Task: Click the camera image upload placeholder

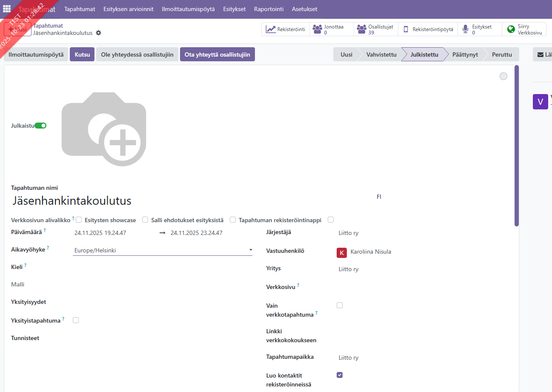Action: pyautogui.click(x=104, y=129)
